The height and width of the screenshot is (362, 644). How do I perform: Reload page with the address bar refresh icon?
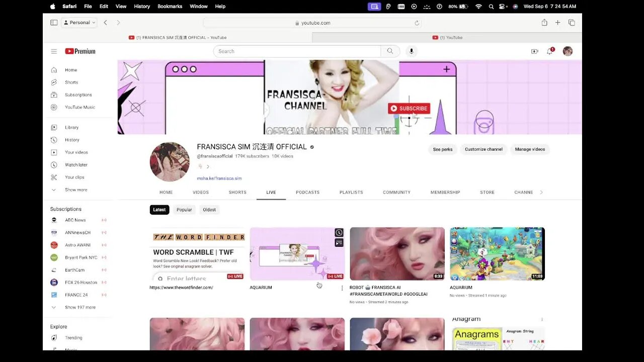[x=417, y=23]
